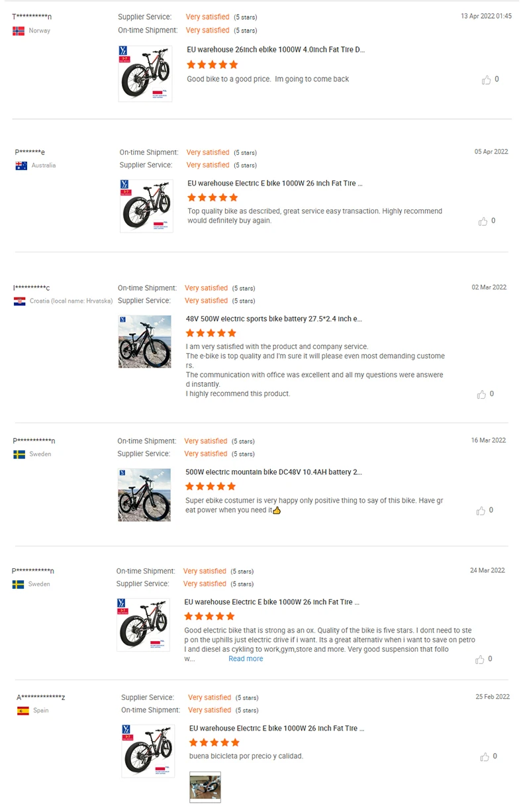Click the five-star rating in Croatia review

[211, 332]
